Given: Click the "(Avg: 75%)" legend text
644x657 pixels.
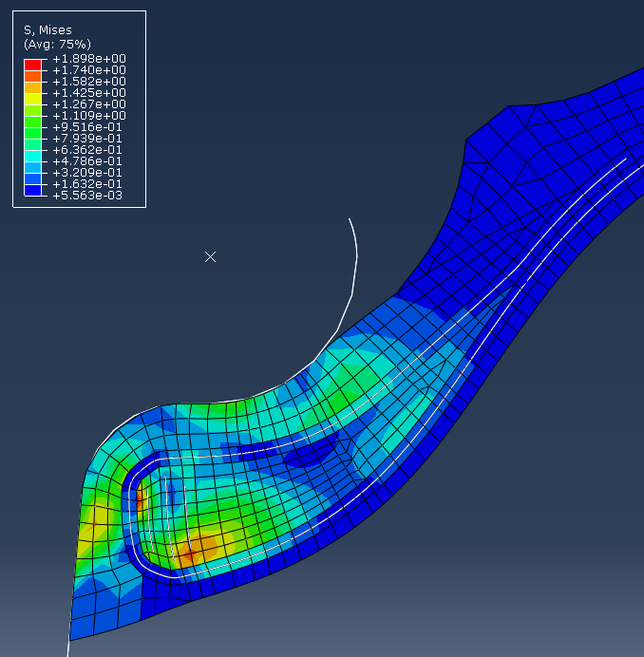Looking at the screenshot, I should tap(57, 44).
